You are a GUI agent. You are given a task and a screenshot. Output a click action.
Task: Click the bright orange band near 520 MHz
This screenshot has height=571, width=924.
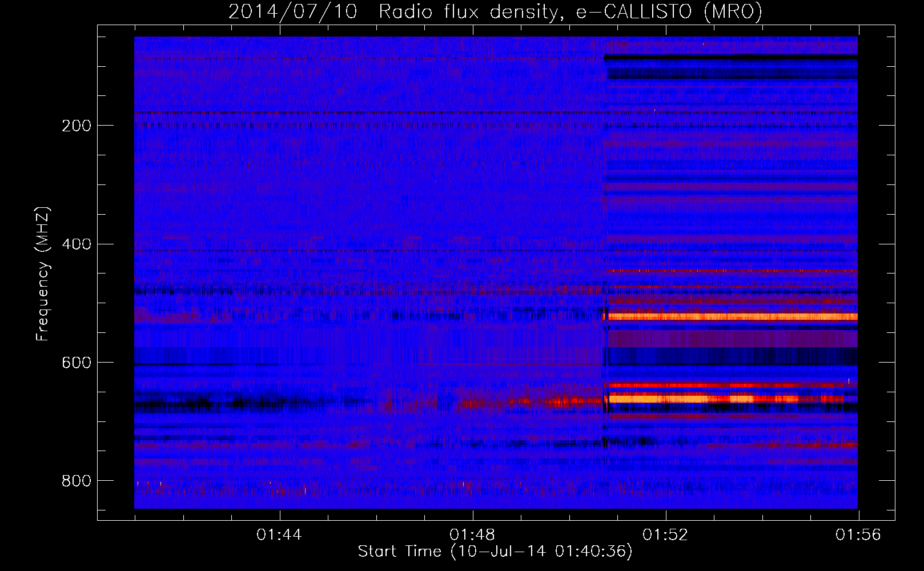coord(733,316)
